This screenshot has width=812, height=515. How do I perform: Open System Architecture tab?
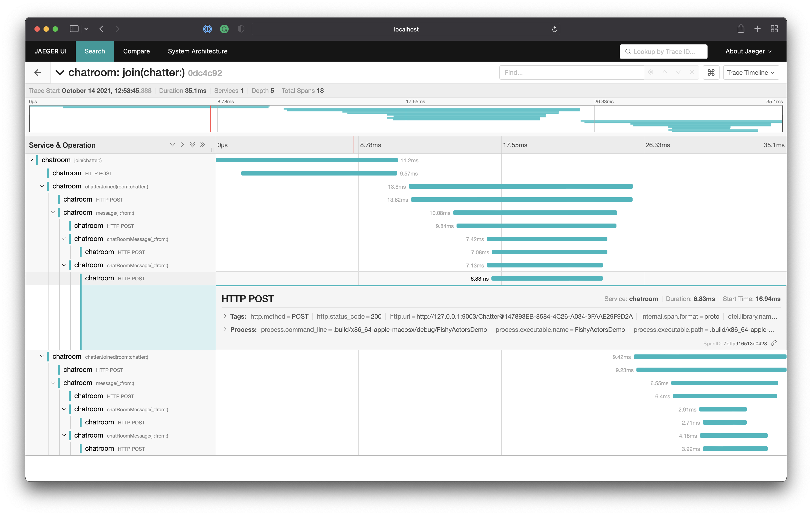point(198,51)
